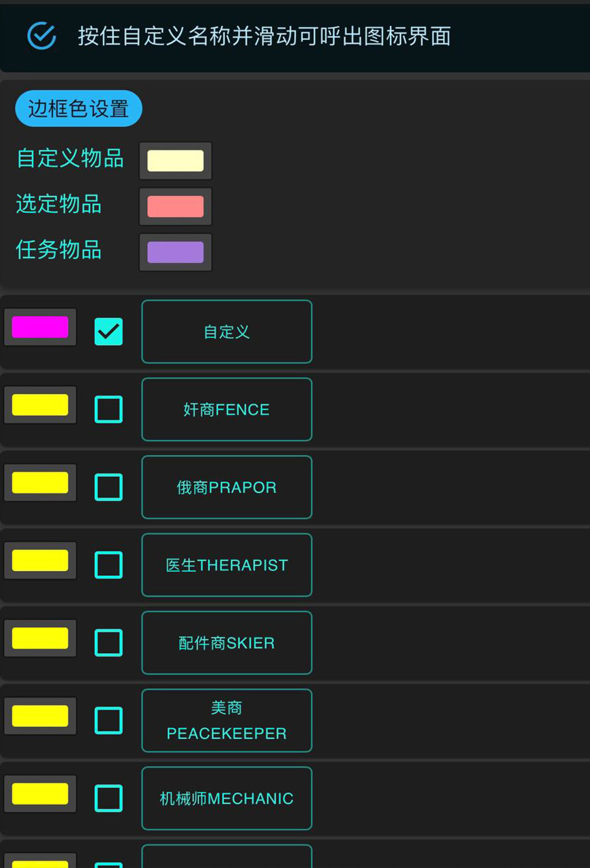Tick the 机械师MECHANIC checkbox

click(x=109, y=798)
